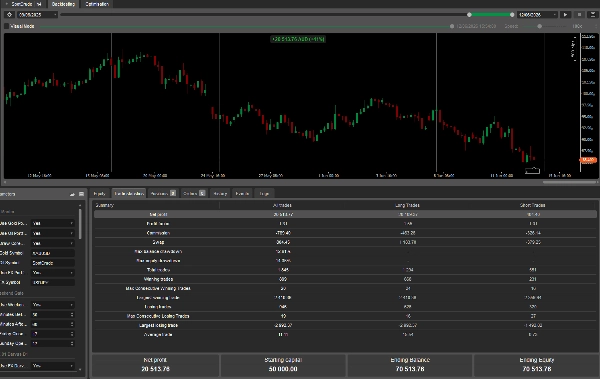600x379 pixels.
Task: Open the Positions tab
Action: click(x=163, y=193)
